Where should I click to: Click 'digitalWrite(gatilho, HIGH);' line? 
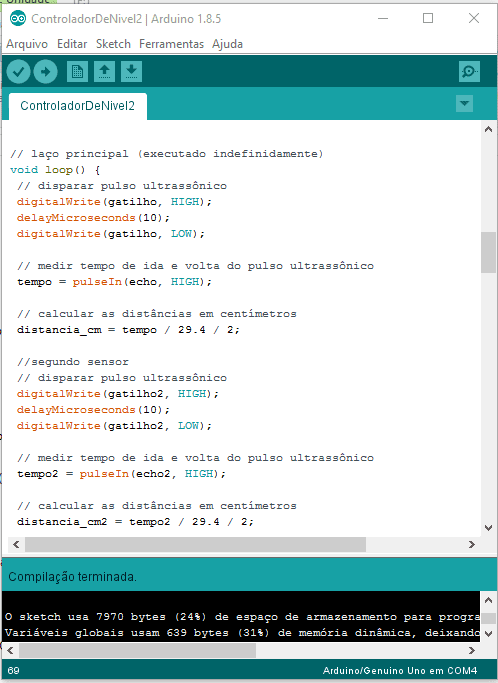point(114,202)
